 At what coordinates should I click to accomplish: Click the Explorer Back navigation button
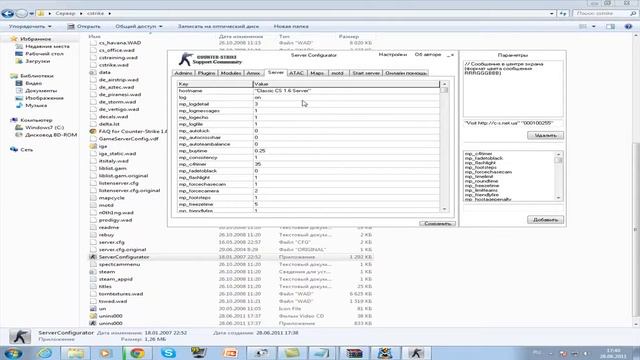coord(7,13)
